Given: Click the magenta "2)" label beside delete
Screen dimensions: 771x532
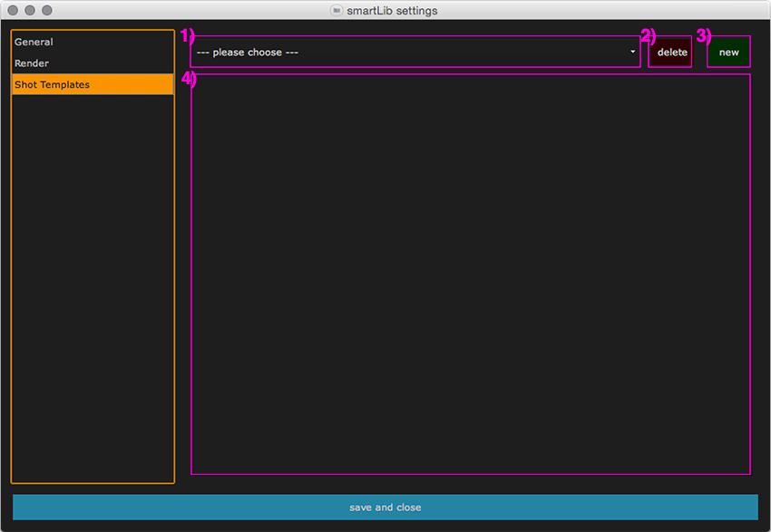Looking at the screenshot, I should coord(648,36).
